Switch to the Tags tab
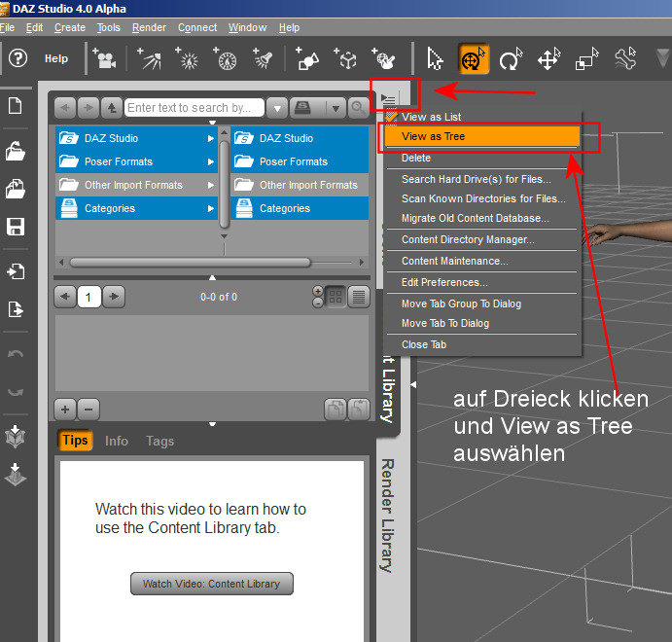 tap(159, 441)
